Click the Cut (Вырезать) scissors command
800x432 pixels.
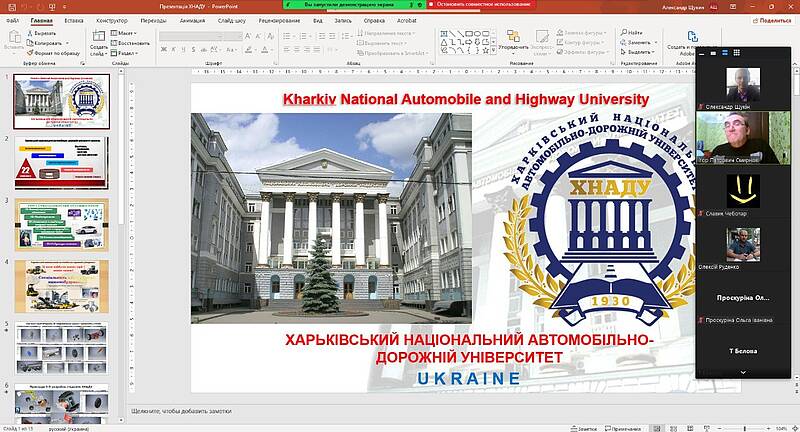pos(42,33)
